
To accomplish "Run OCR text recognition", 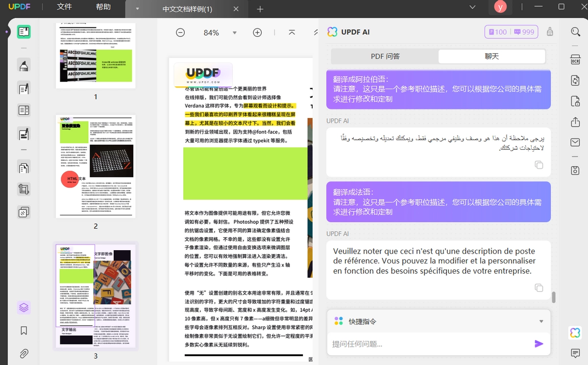I will [575, 59].
